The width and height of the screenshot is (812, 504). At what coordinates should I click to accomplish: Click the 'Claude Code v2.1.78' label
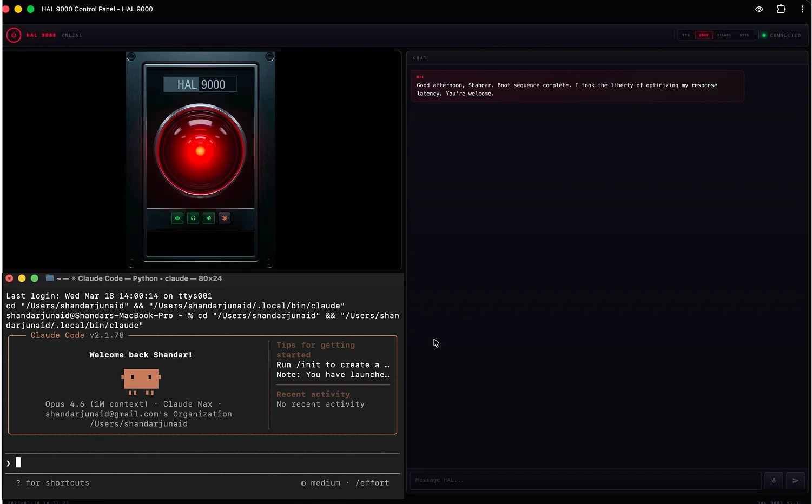(77, 335)
